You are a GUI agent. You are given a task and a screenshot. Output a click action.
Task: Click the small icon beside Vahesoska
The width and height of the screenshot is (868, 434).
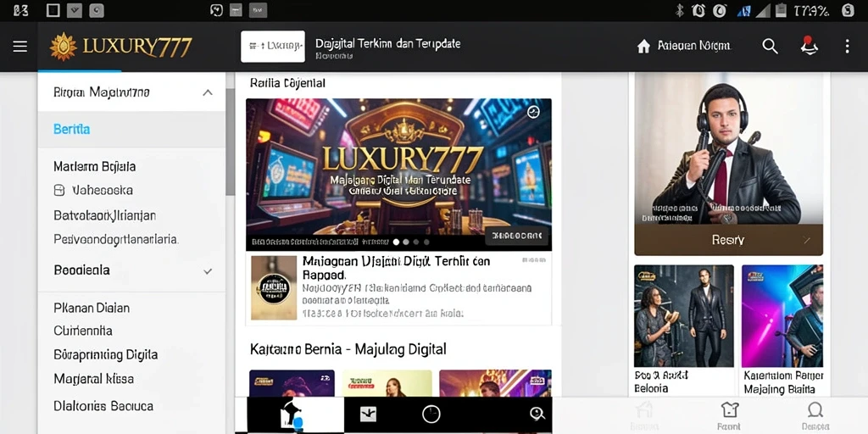pos(59,191)
